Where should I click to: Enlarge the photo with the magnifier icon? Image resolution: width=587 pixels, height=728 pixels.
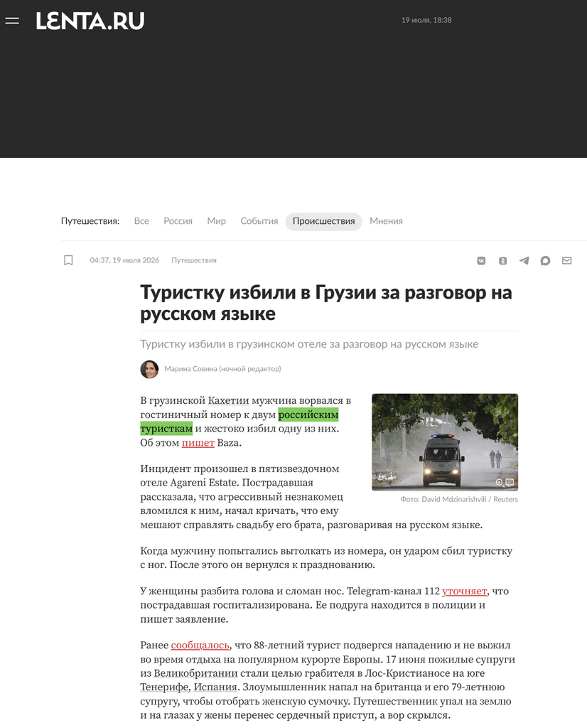pos(500,483)
